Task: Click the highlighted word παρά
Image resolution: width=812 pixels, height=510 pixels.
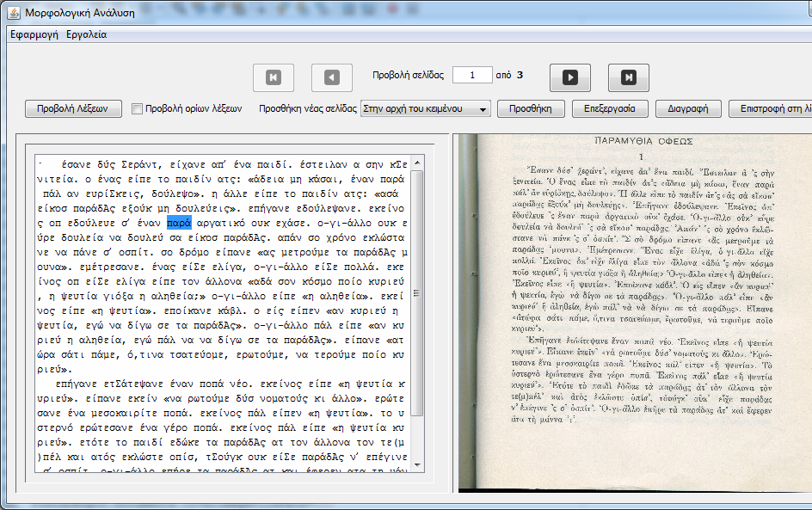Action: (179, 223)
